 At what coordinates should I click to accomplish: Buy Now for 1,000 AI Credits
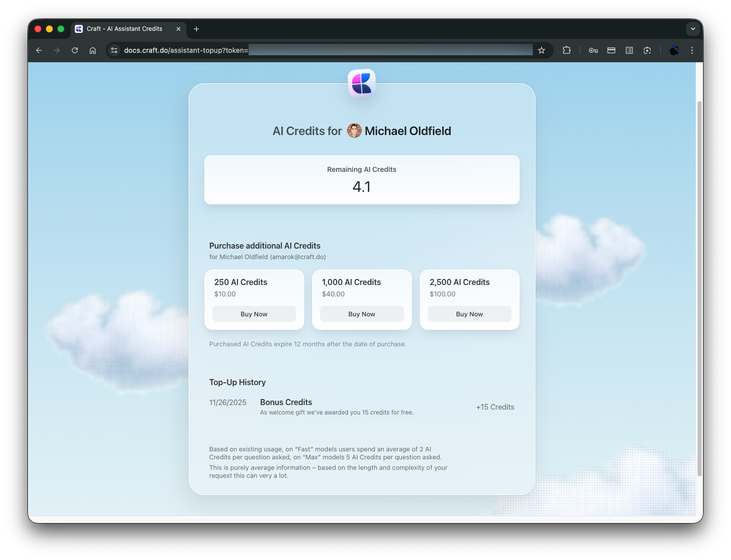coord(362,314)
